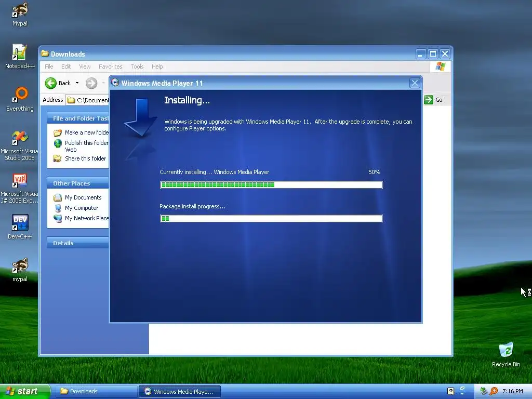Go to My Documents link

pyautogui.click(x=83, y=197)
